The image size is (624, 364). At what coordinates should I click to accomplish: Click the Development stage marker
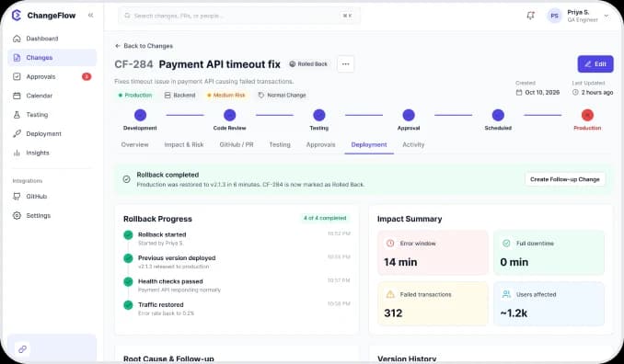pyautogui.click(x=140, y=115)
